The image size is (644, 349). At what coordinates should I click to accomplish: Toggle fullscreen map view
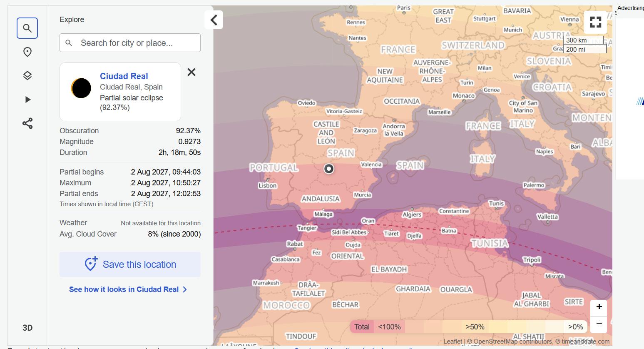tap(596, 22)
